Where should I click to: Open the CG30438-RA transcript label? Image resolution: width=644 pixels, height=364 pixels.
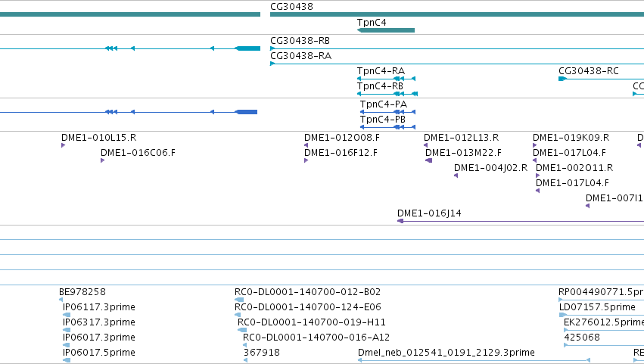(x=300, y=56)
